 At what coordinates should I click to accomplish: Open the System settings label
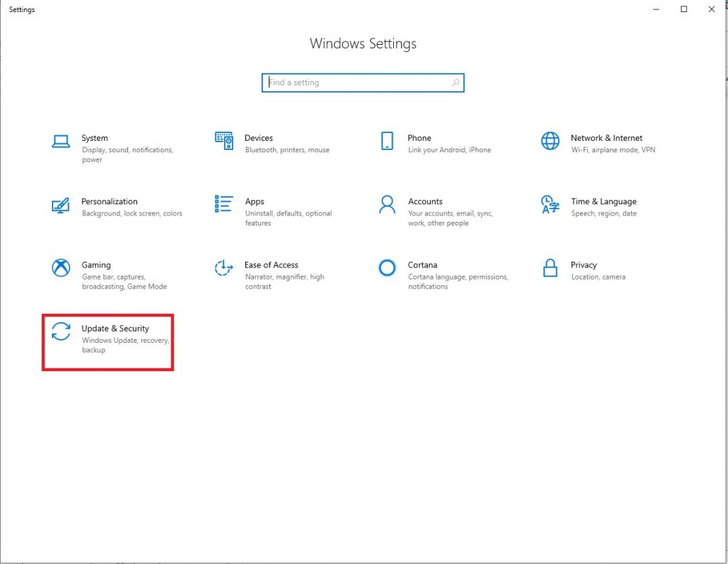pyautogui.click(x=95, y=138)
